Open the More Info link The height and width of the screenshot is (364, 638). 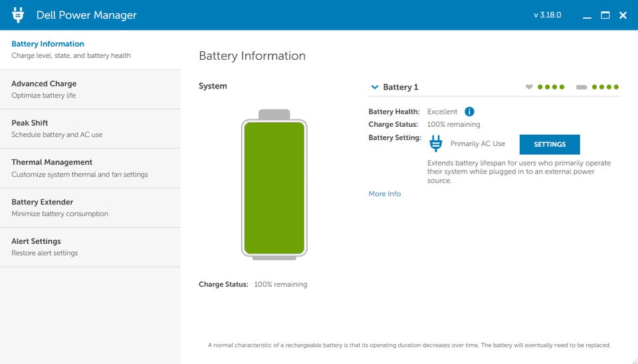pos(385,193)
